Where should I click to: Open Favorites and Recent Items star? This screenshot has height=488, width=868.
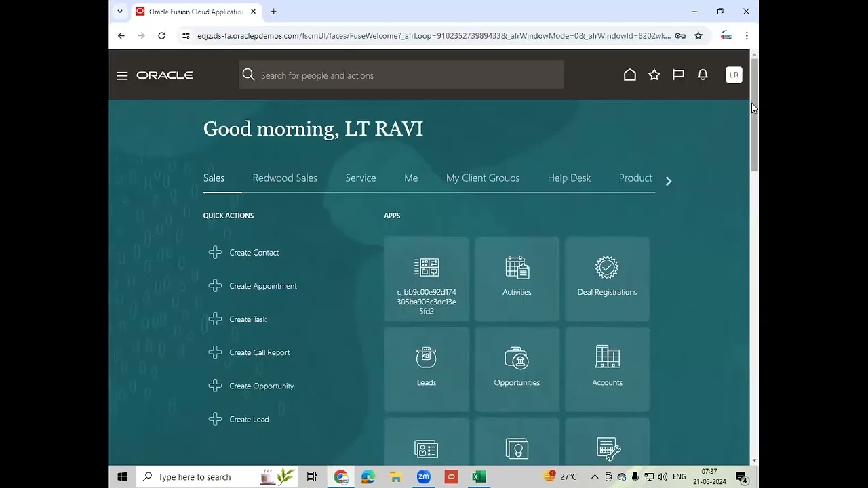point(654,75)
